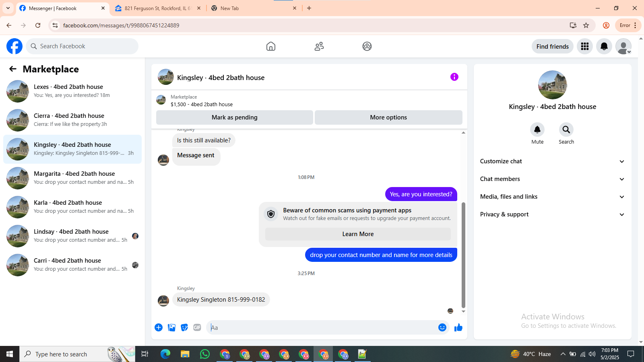644x362 pixels.
Task: Open the Friends icon in top navigation
Action: [319, 46]
